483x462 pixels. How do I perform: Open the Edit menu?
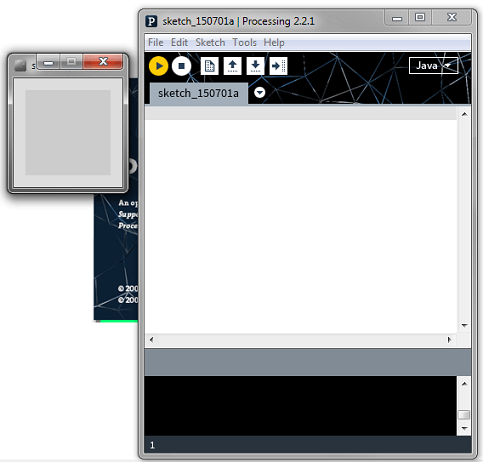click(x=179, y=43)
